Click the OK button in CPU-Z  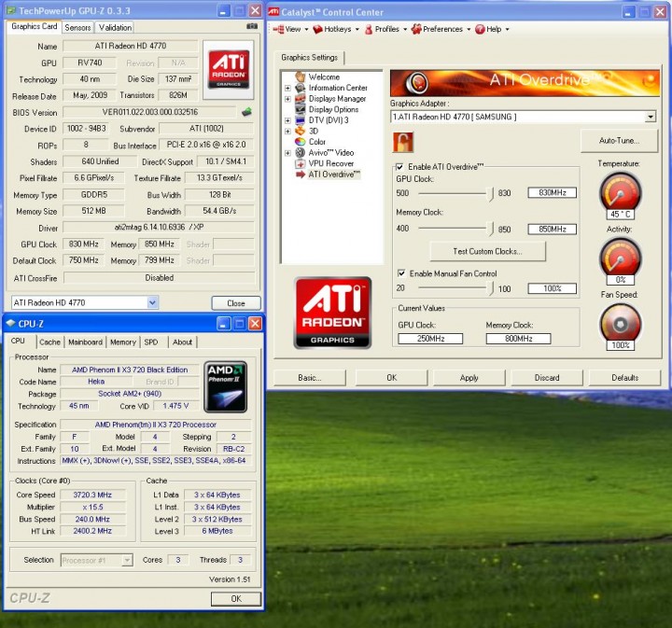click(236, 598)
